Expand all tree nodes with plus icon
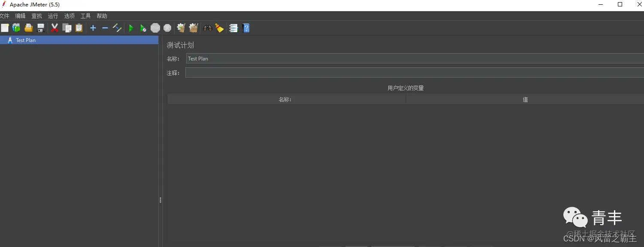Viewport: 644px width, 247px height. point(93,28)
